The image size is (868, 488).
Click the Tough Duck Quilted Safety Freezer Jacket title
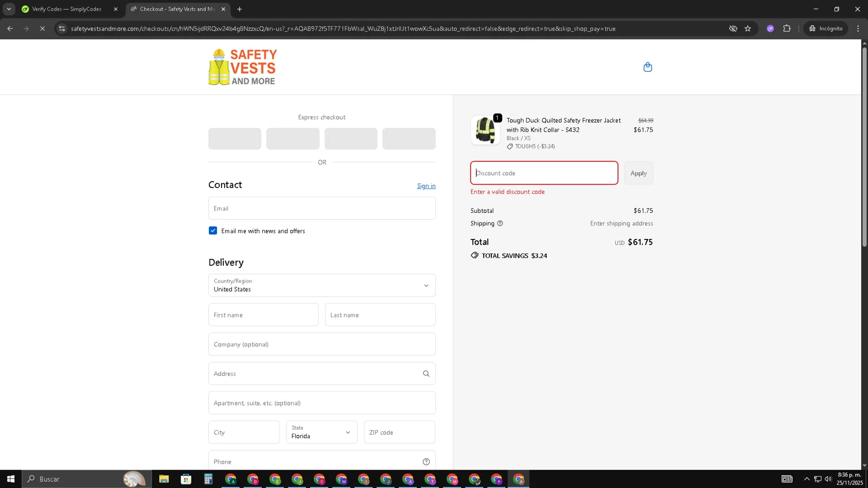(564, 125)
